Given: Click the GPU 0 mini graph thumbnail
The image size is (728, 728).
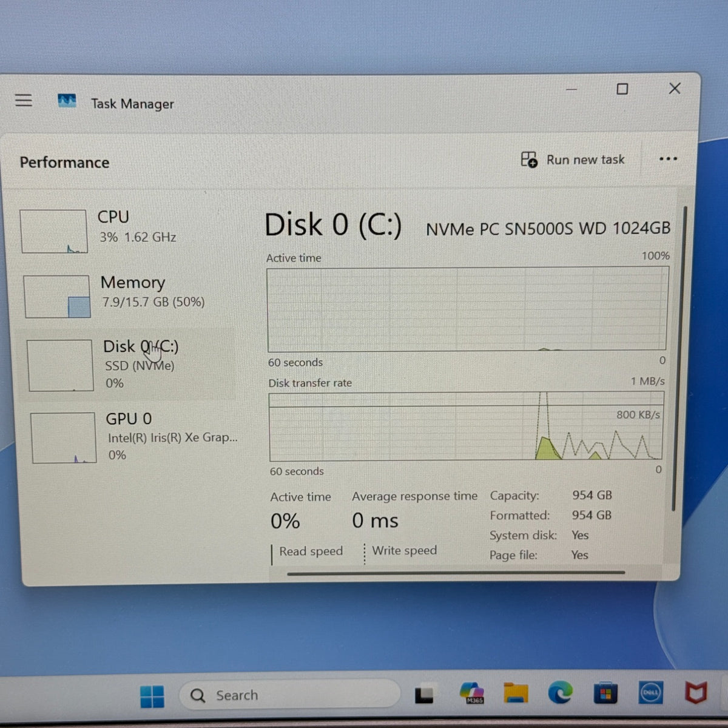Looking at the screenshot, I should [64, 438].
